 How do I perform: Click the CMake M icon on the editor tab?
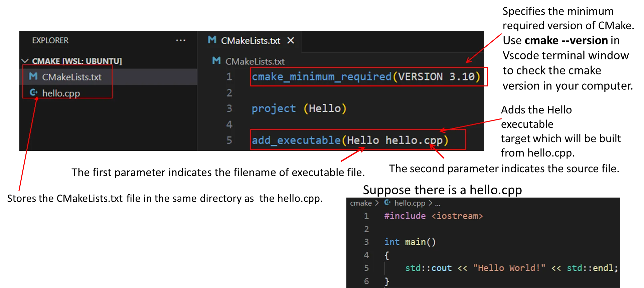click(x=212, y=40)
